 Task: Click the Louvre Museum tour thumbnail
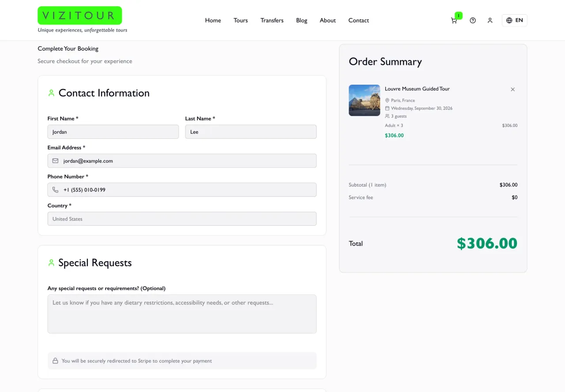364,101
